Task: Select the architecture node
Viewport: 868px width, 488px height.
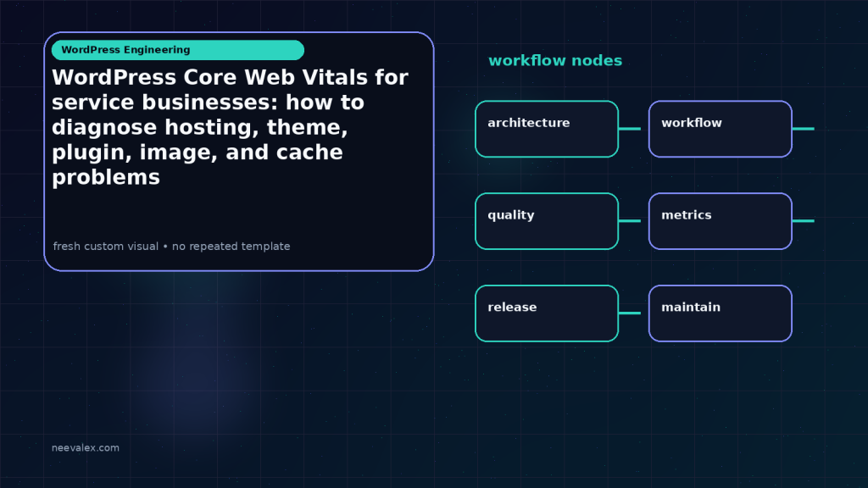Action: [x=547, y=129]
